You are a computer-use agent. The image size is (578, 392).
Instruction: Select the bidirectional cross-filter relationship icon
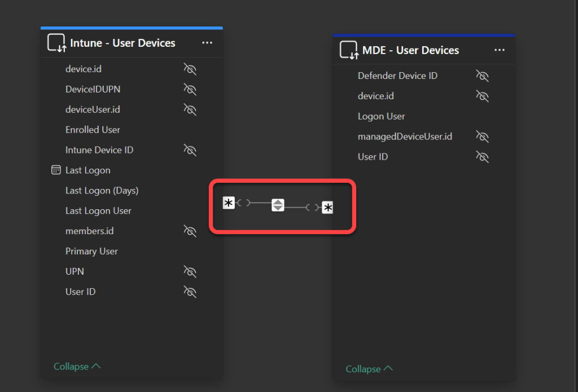(278, 205)
